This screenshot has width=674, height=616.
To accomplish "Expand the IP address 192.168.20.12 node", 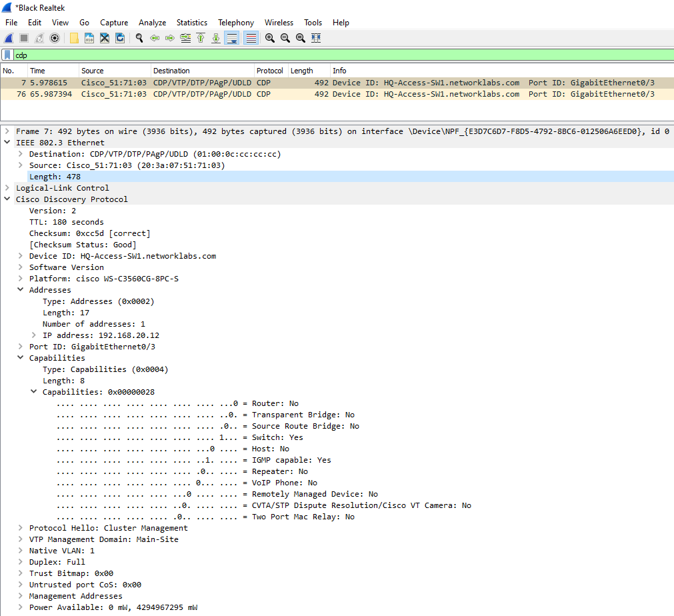I will 33,335.
